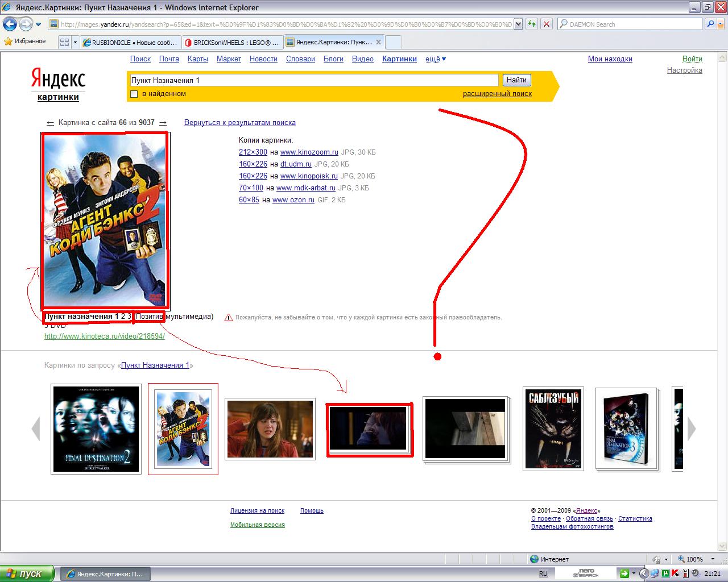Switch to the RUSBIONICLE tab

[x=130, y=42]
